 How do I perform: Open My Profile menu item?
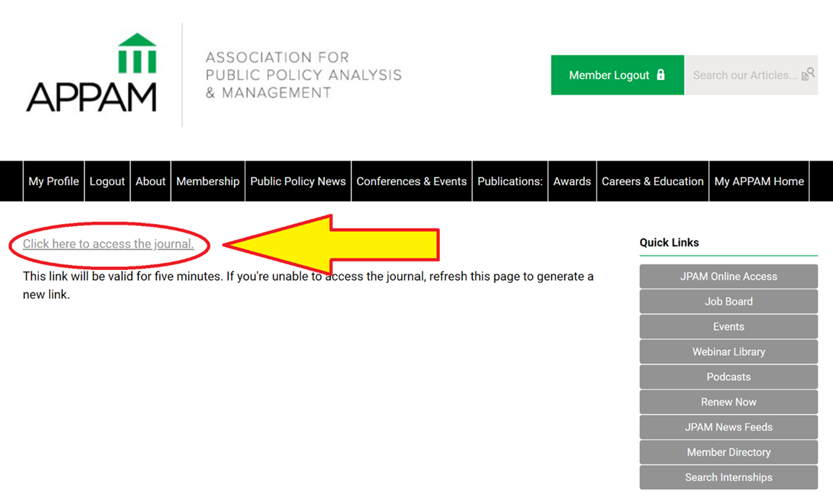(54, 181)
